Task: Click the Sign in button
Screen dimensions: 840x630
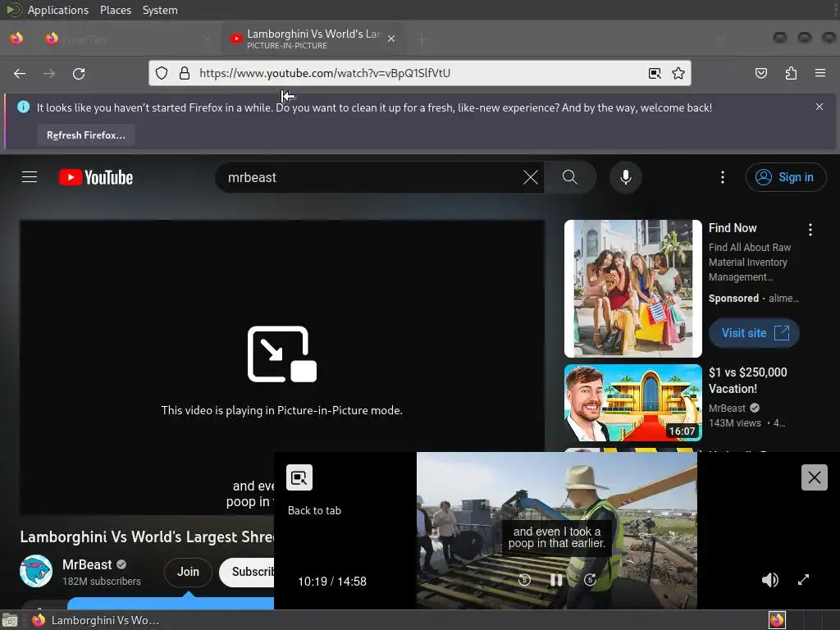Action: pos(785,177)
